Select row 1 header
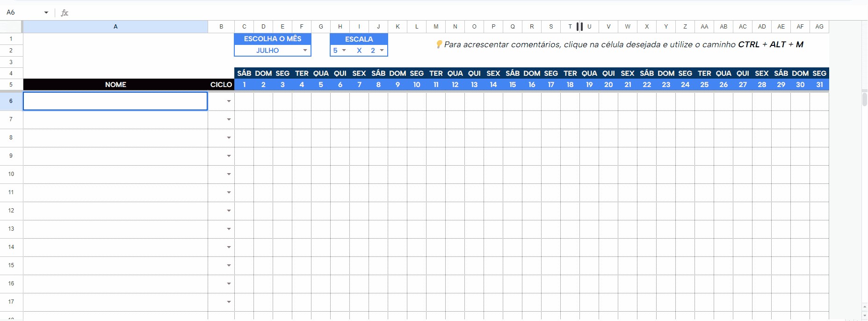The width and height of the screenshot is (868, 321). pos(11,39)
